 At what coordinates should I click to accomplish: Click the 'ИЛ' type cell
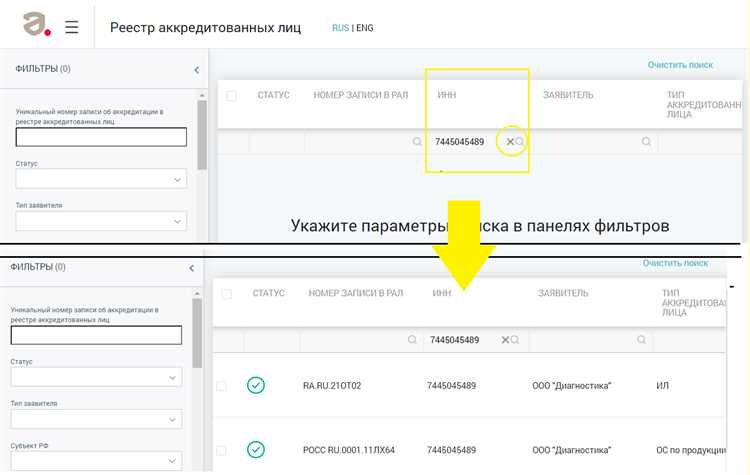tap(662, 386)
